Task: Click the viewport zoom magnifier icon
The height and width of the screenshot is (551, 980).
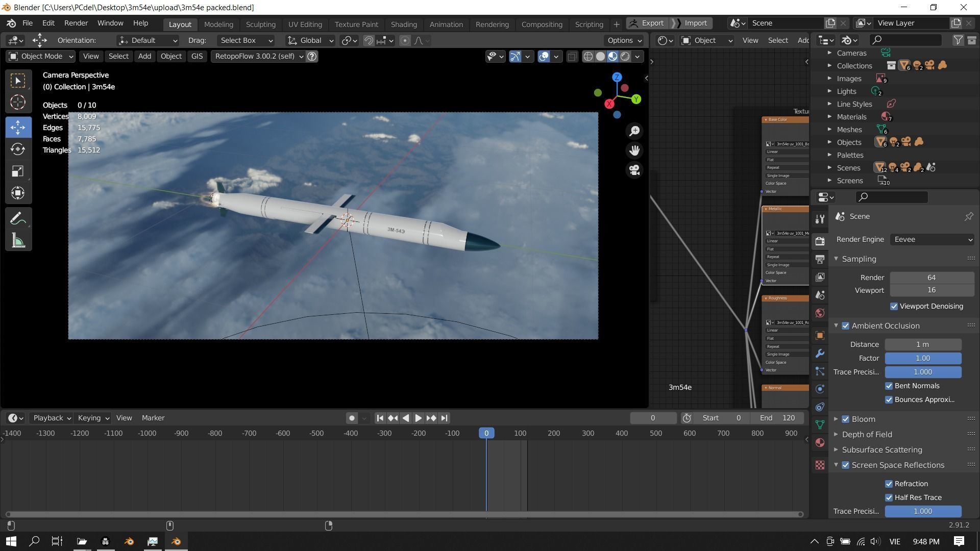Action: [634, 131]
